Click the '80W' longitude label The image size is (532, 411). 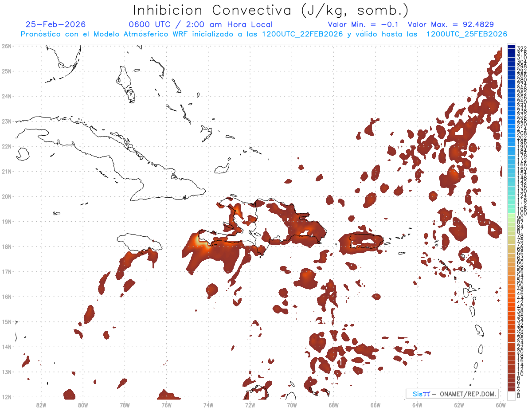tap(83, 405)
